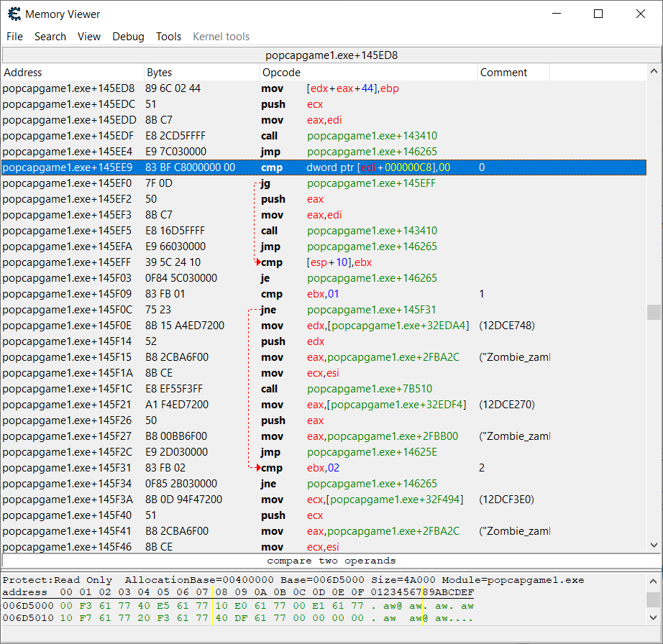663x644 pixels.
Task: Open the View menu
Action: click(89, 37)
